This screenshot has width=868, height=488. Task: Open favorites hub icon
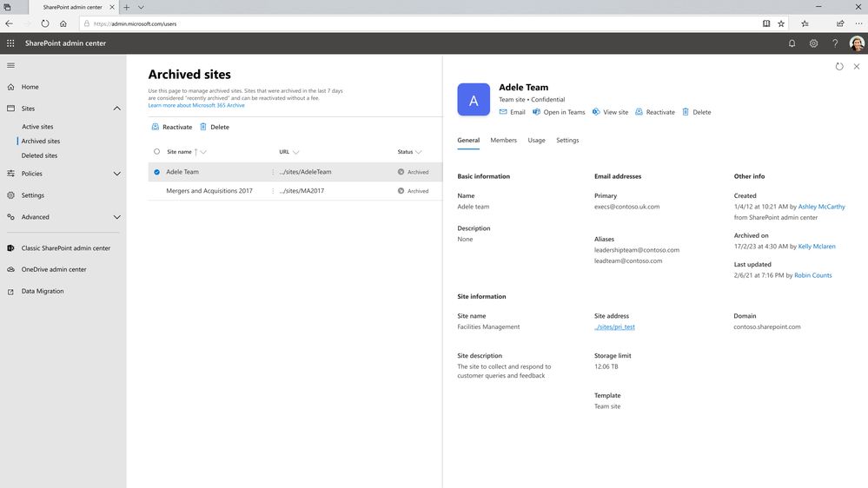tap(805, 23)
